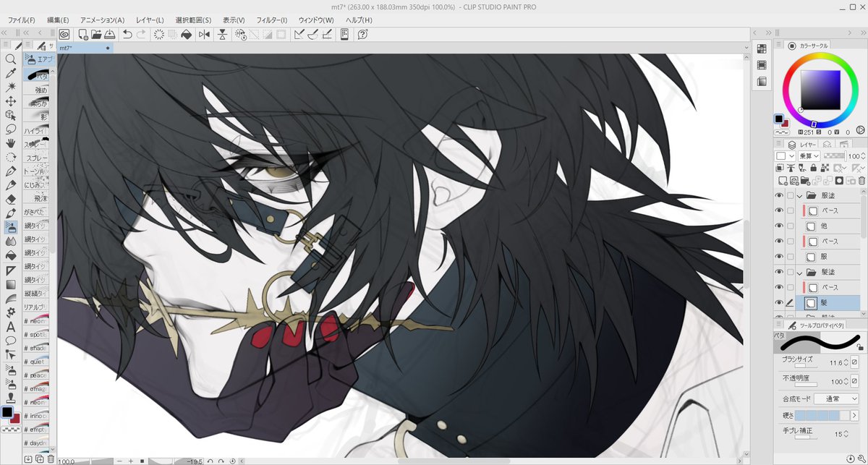Create new raster layer icon
Viewport: 868px width, 465px height.
783,180
